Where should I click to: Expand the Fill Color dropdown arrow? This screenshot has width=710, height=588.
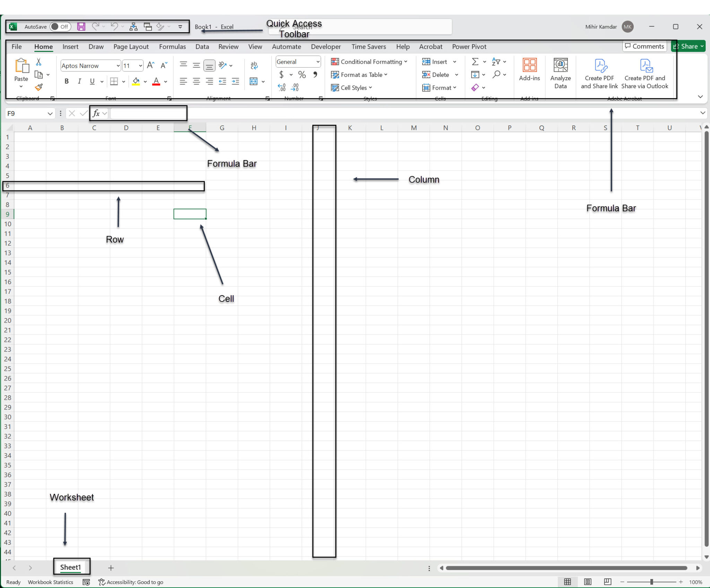(x=145, y=81)
